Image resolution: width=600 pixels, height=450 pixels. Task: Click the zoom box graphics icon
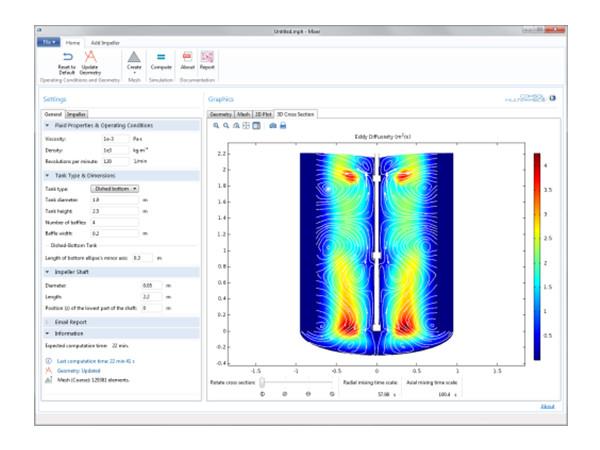(x=236, y=126)
